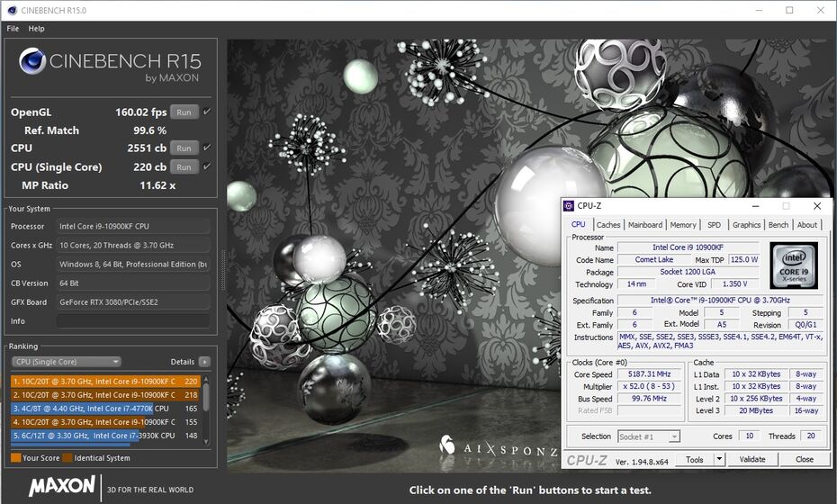This screenshot has height=504, width=837.
Task: Close the CPU-Z window with X
Action: [x=816, y=206]
